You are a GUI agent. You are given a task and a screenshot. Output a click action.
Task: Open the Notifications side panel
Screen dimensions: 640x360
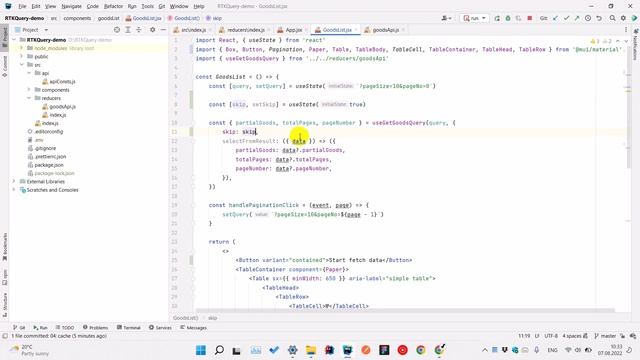point(636,44)
